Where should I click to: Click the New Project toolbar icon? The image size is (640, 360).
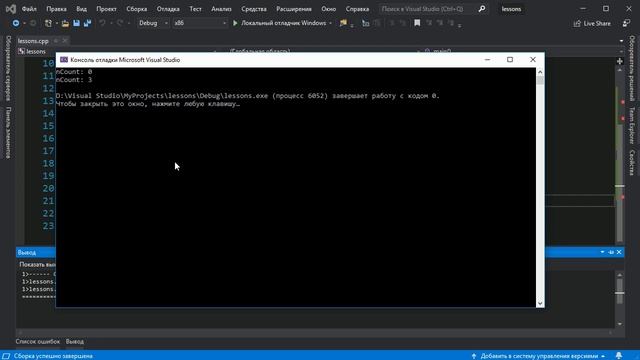coord(48,23)
